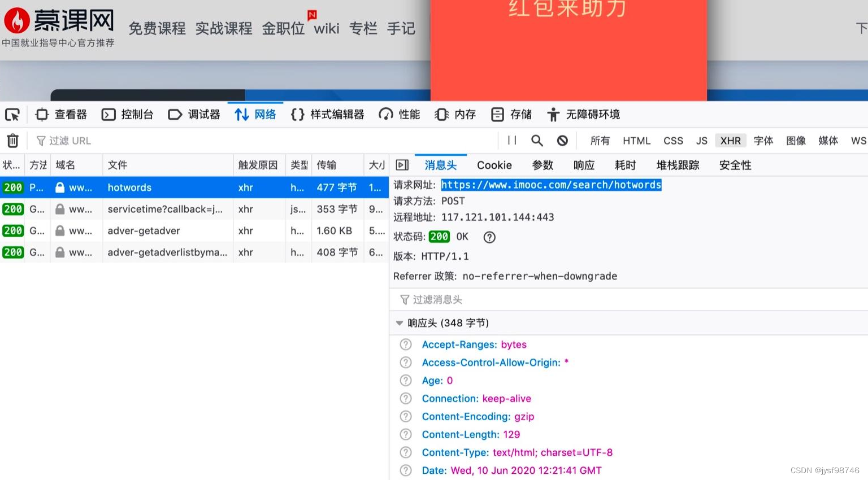The image size is (868, 480).
Task: Open the 查看器 inspector tab
Action: (61, 115)
